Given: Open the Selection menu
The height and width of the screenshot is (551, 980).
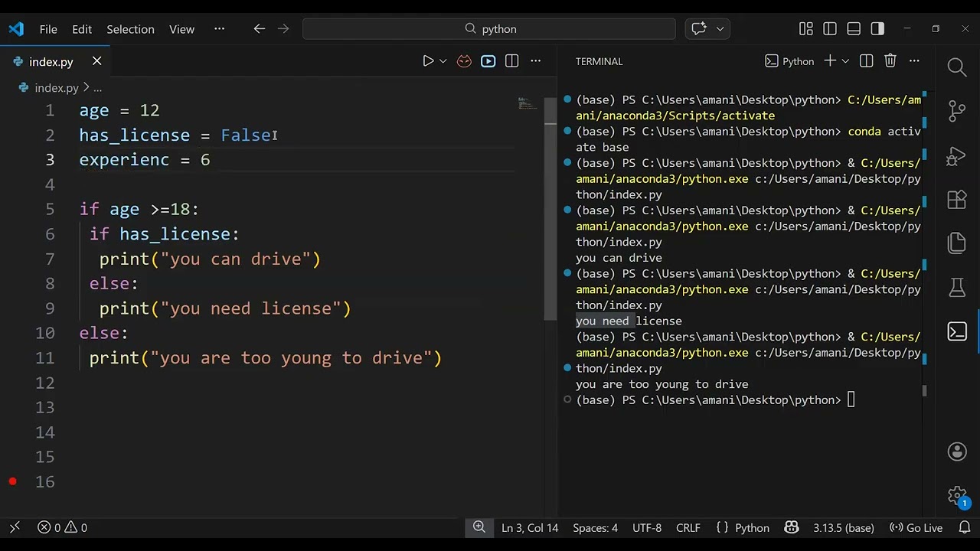Looking at the screenshot, I should pyautogui.click(x=130, y=29).
